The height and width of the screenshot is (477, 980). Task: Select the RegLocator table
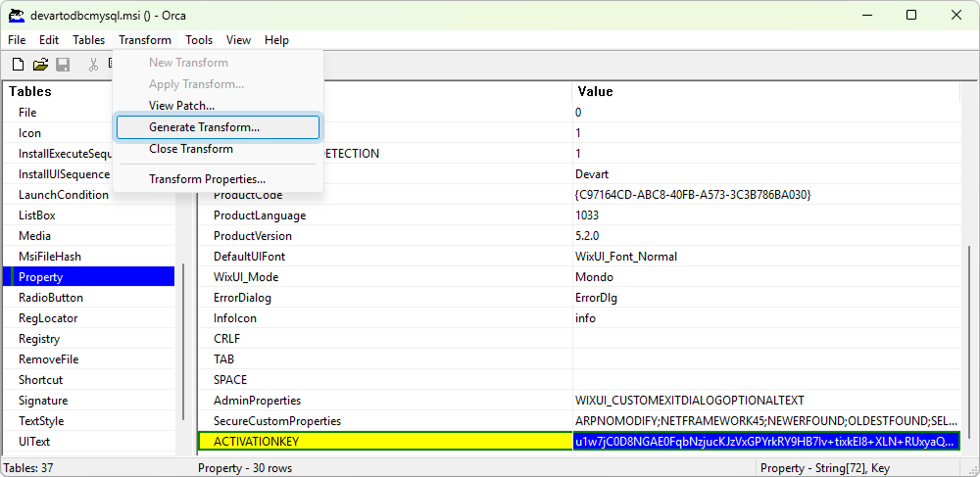pyautogui.click(x=89, y=318)
